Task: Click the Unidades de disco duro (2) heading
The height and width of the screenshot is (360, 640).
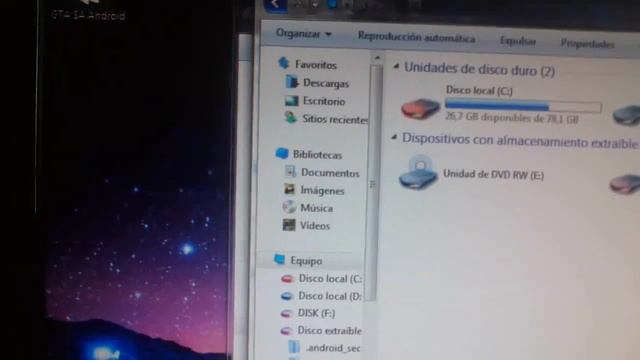Action: pos(479,70)
